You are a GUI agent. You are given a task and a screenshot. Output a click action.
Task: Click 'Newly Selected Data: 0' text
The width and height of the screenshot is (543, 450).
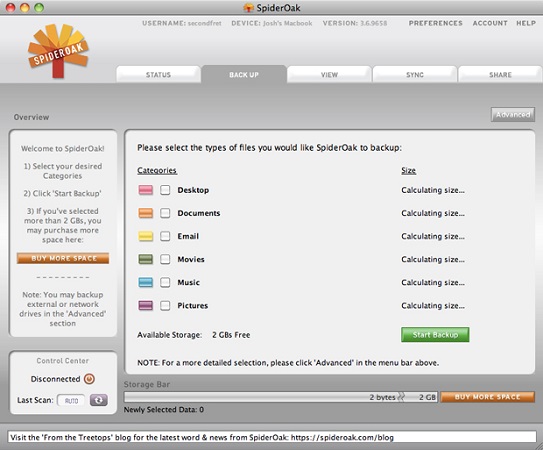tap(164, 409)
